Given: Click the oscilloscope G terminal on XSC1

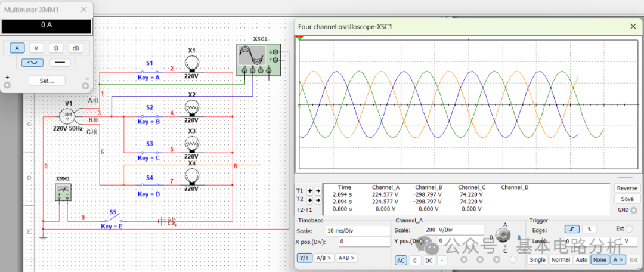Looking at the screenshot, I should pos(275,52).
